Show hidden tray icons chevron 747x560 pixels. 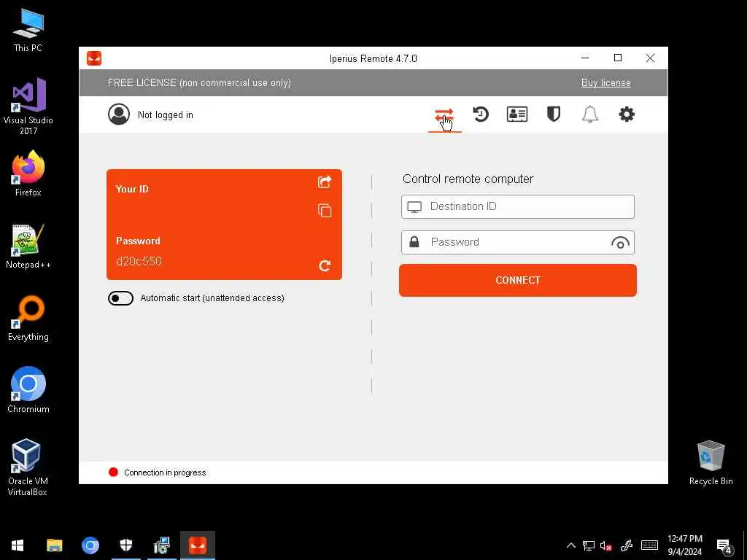coord(570,545)
